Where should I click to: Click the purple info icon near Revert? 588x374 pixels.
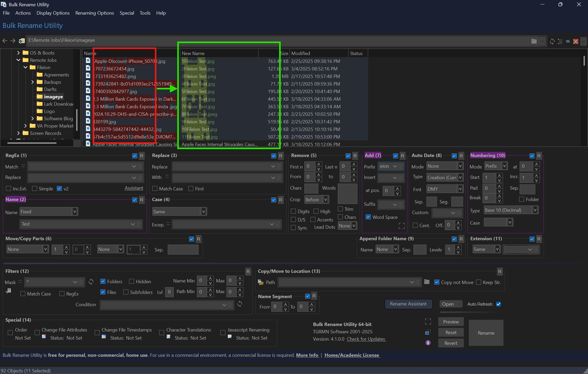[x=428, y=343]
